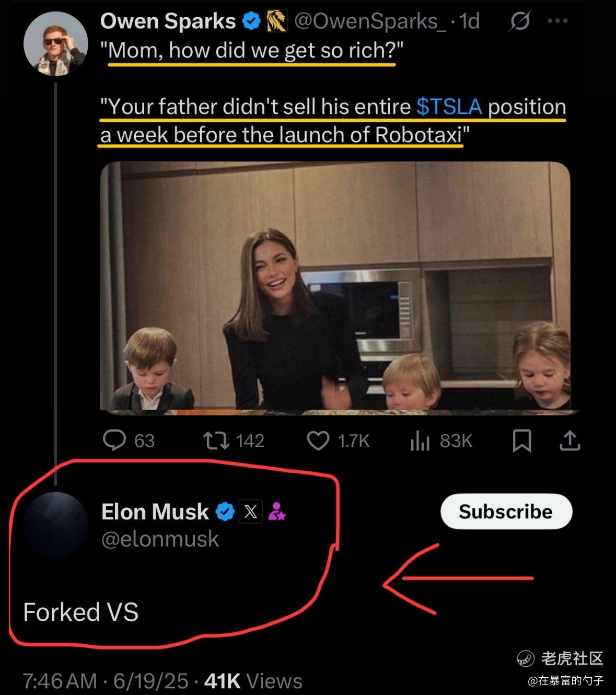Open the @OwenSparks_ handle link

click(370, 21)
